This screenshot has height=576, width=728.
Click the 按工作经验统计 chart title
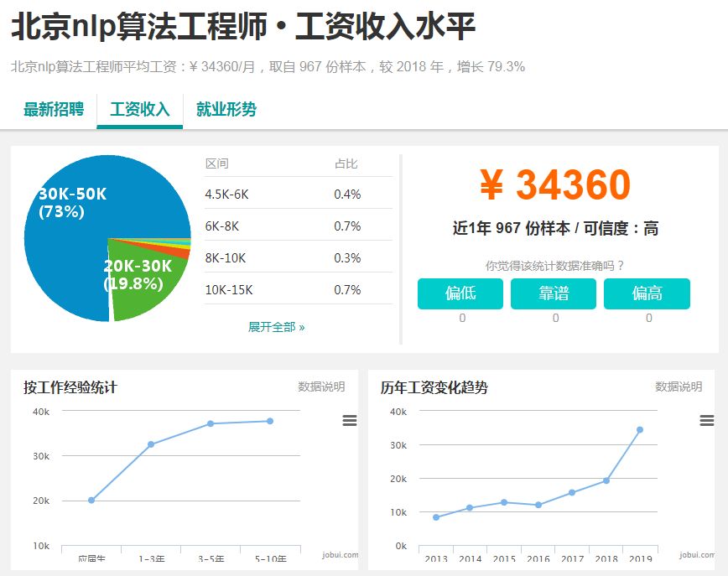70,387
